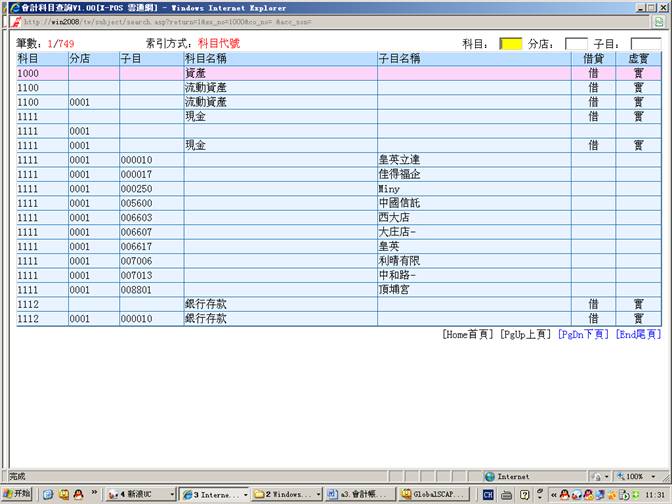Click the help question mark tray icon
Image resolution: width=672 pixels, height=504 pixels.
(x=524, y=494)
